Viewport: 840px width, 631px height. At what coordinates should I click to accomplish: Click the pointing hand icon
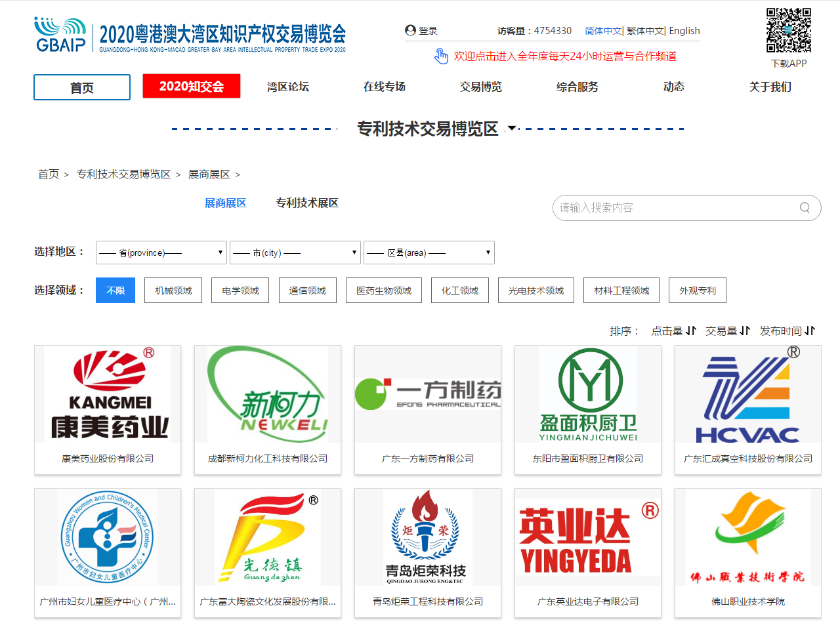tap(442, 56)
